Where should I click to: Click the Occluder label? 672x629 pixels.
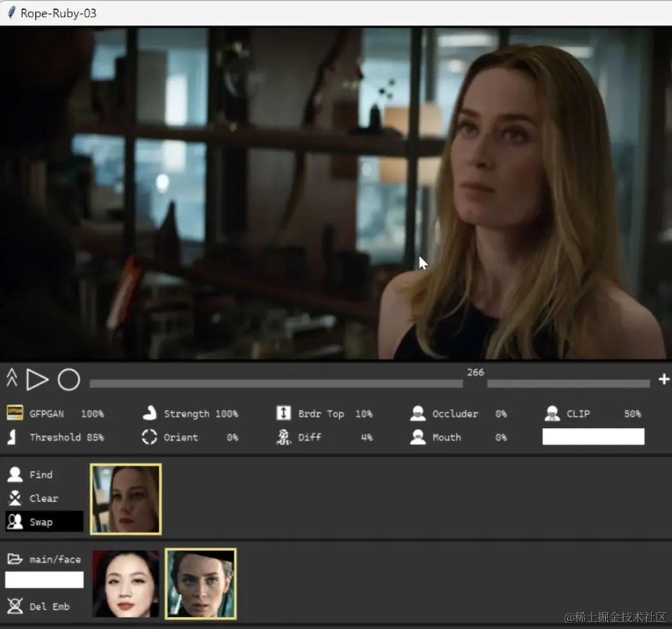pyautogui.click(x=455, y=414)
